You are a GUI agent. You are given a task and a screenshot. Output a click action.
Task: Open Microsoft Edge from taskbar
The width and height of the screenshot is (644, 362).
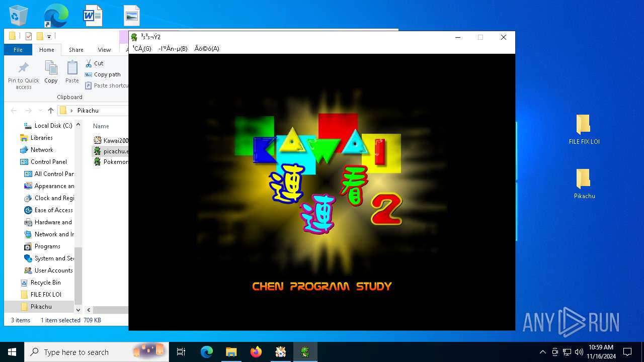point(207,352)
